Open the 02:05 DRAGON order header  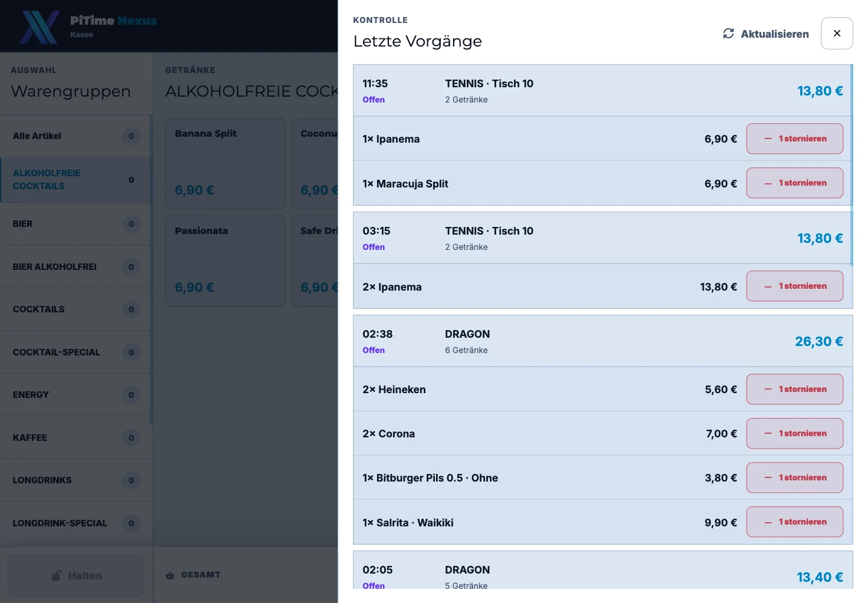[x=602, y=571]
